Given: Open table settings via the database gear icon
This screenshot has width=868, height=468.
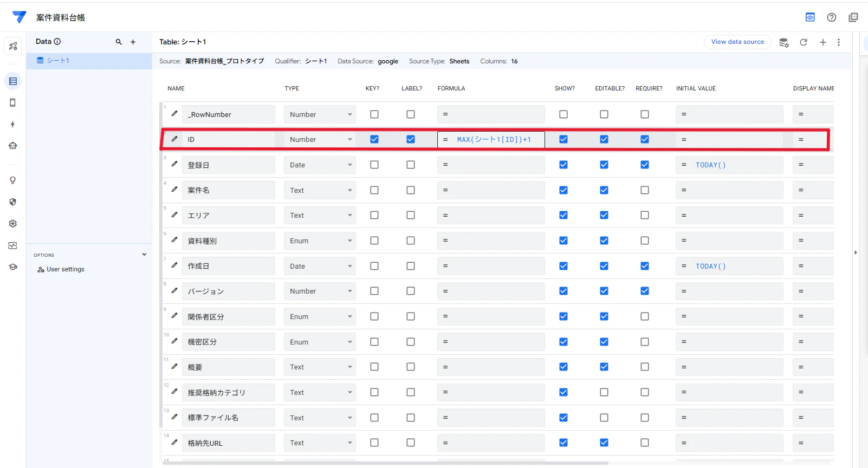Looking at the screenshot, I should pyautogui.click(x=783, y=42).
